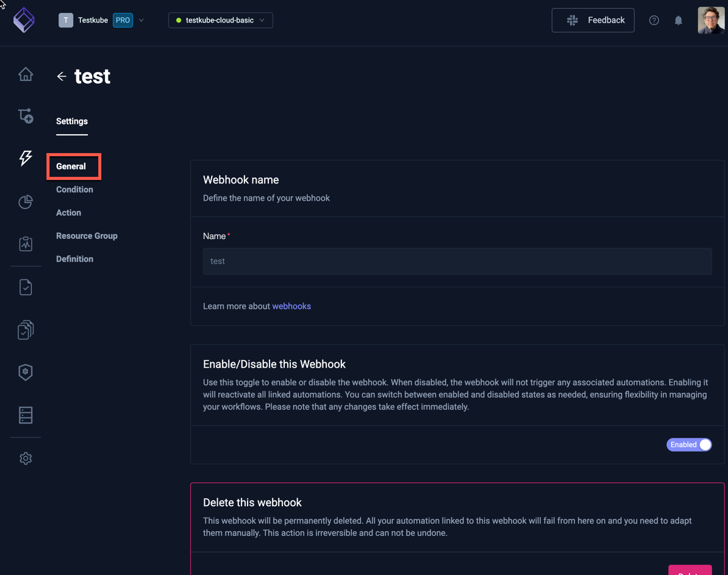The image size is (728, 575).
Task: Open the webhooks documentation link
Action: click(291, 305)
